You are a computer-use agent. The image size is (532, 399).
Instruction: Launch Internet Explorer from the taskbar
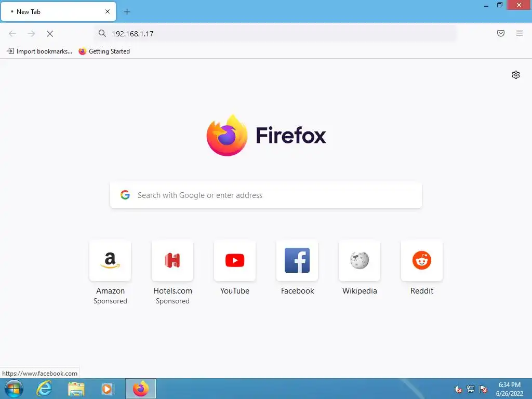(44, 389)
